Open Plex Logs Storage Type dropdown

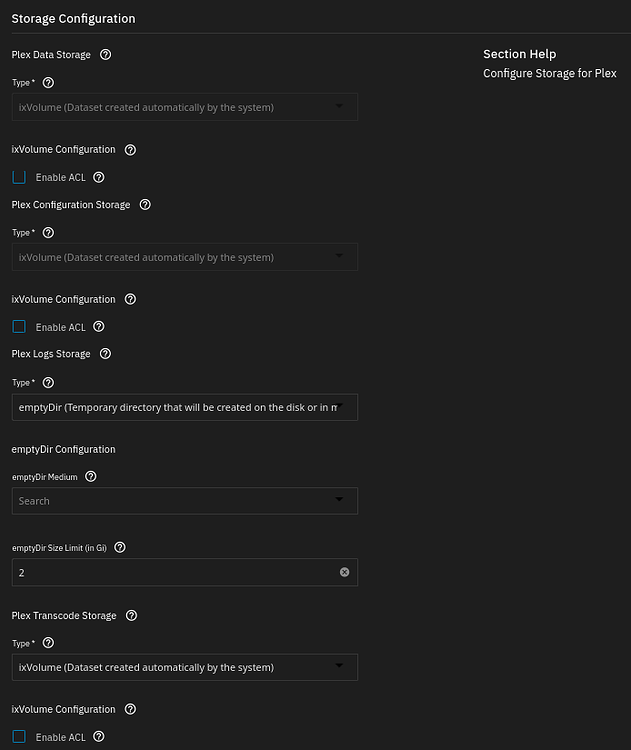point(185,407)
